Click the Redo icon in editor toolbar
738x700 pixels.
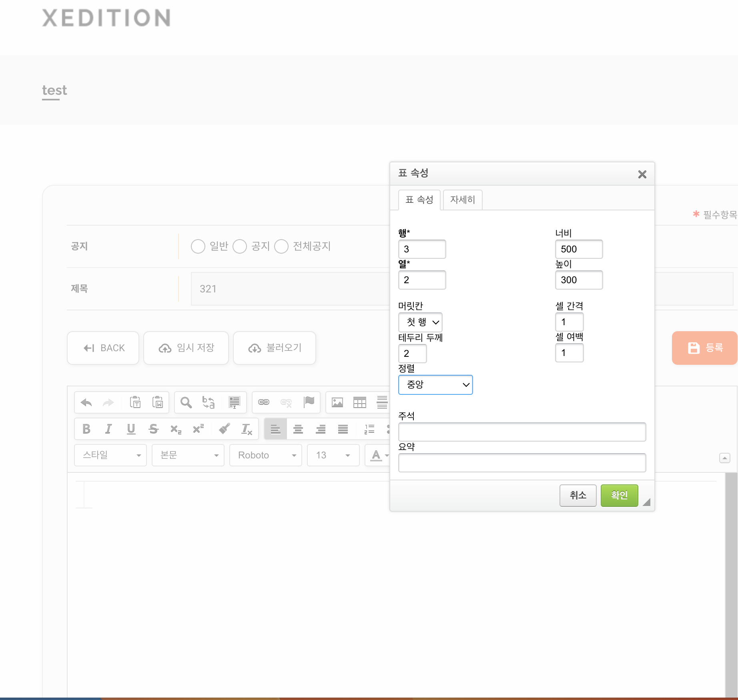pyautogui.click(x=108, y=402)
